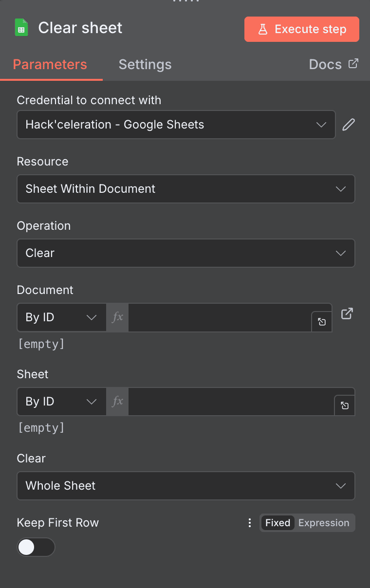
Task: Switch to the Settings tab
Action: tap(145, 64)
